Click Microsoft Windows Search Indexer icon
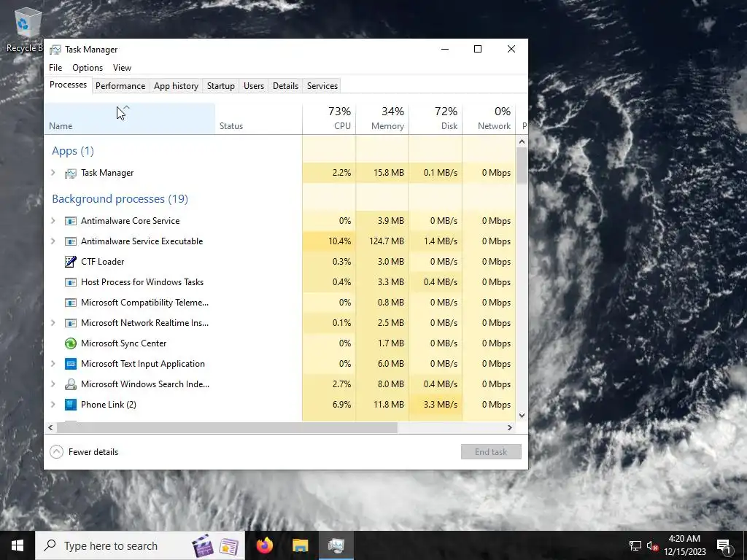 [71, 384]
